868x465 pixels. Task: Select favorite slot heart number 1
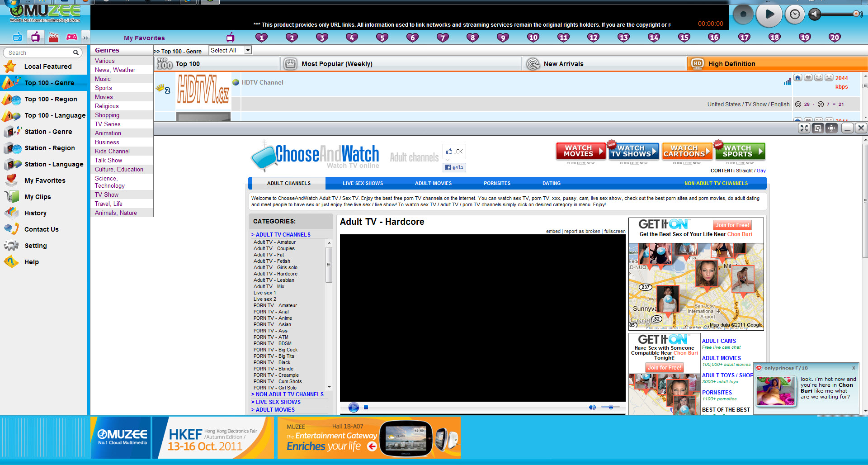[261, 38]
